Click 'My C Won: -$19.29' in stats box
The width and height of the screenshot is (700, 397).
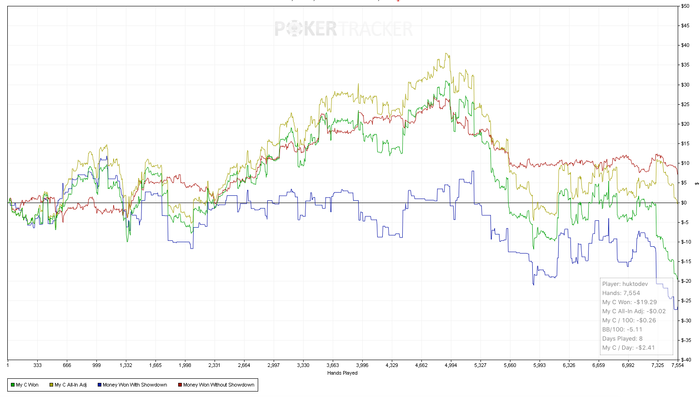tap(629, 302)
